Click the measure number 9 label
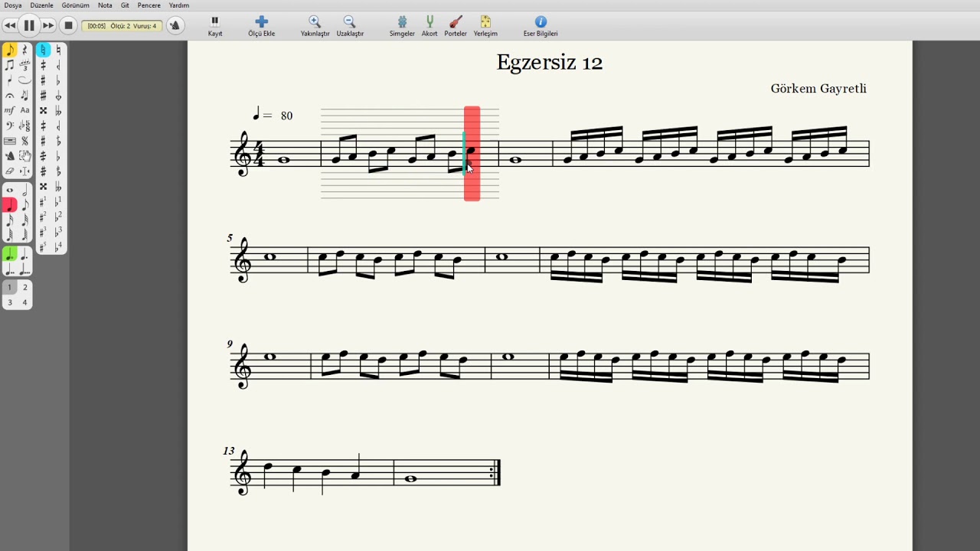Viewport: 980px width, 551px height. (230, 344)
